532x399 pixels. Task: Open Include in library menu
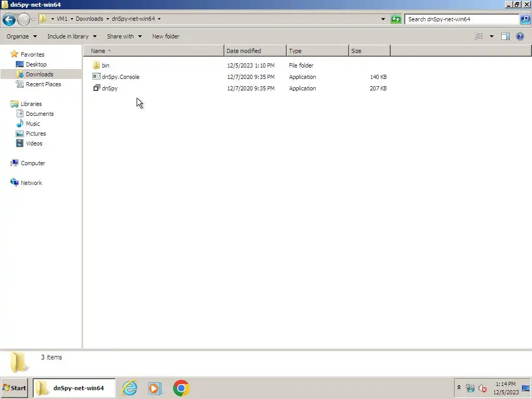pyautogui.click(x=72, y=36)
